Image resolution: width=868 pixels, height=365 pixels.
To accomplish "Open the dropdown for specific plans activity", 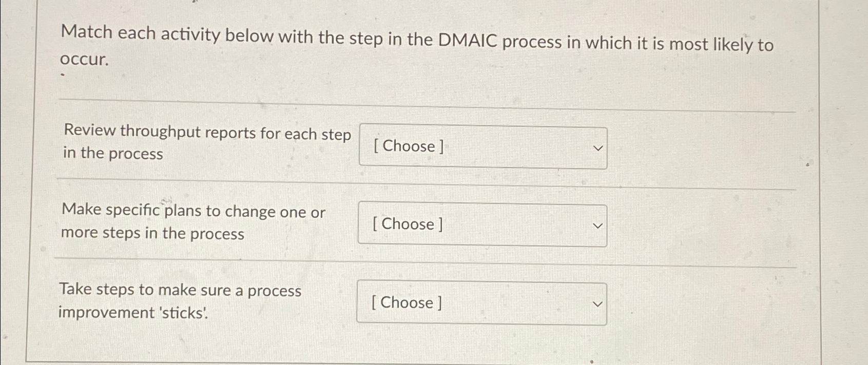I will (x=483, y=225).
